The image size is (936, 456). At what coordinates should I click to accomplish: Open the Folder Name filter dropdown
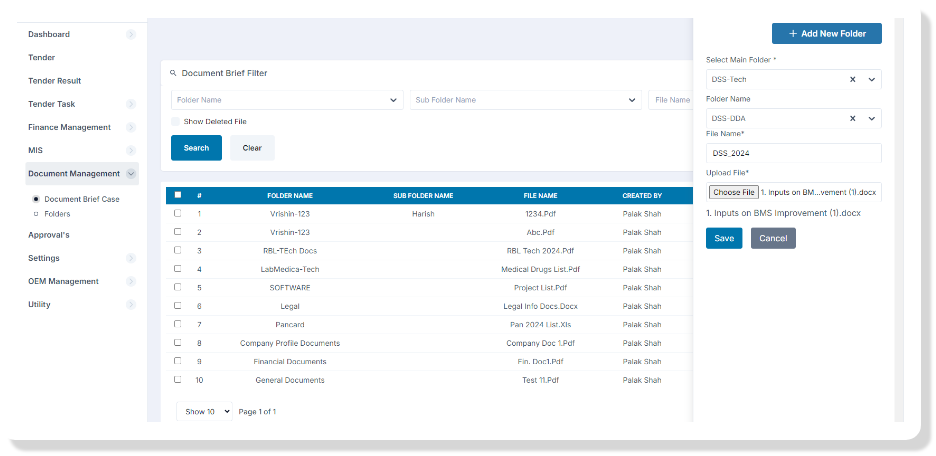(x=287, y=100)
